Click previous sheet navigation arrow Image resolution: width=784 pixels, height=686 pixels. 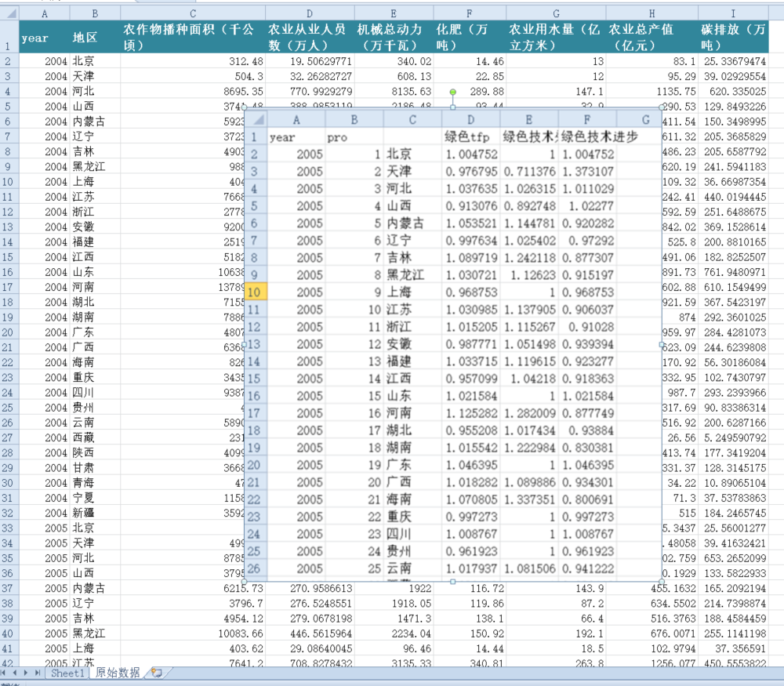[x=14, y=673]
